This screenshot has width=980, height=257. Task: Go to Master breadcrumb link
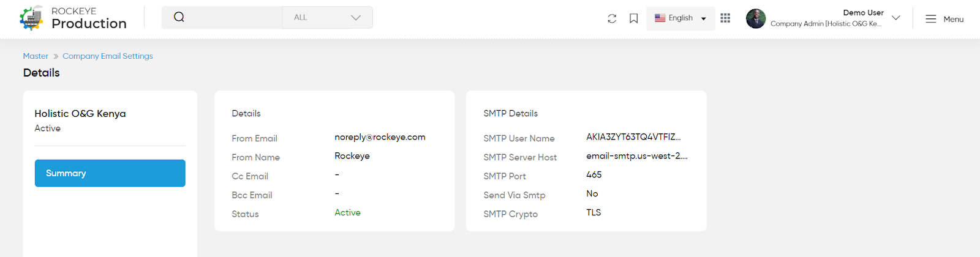pos(36,56)
